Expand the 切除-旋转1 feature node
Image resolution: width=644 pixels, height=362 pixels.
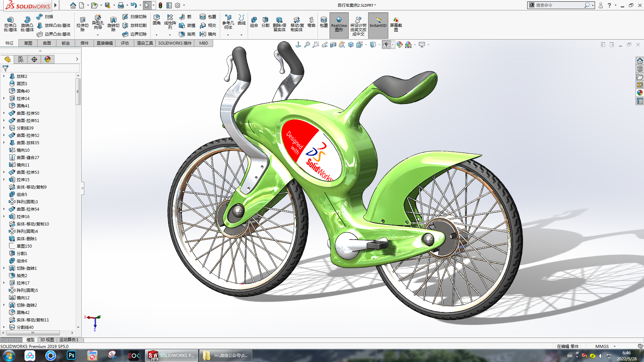(4, 268)
